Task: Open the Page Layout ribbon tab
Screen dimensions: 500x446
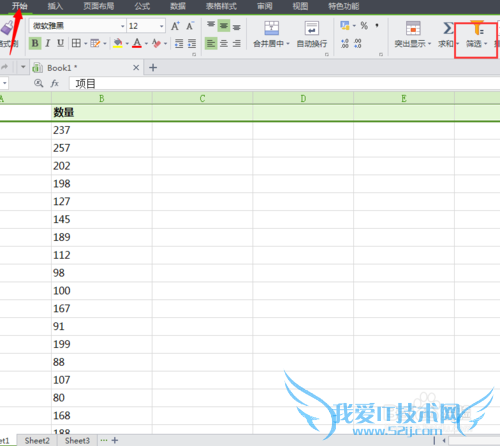Action: (99, 6)
